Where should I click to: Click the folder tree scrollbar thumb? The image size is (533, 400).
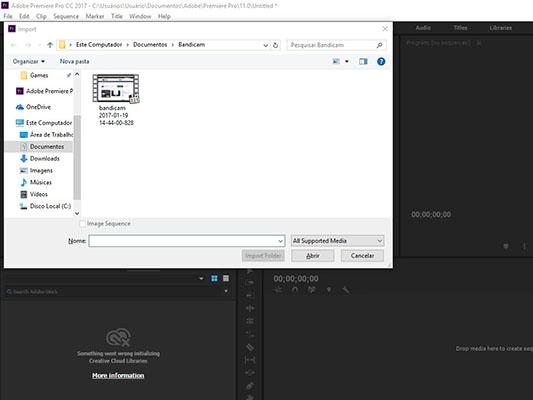(x=77, y=157)
